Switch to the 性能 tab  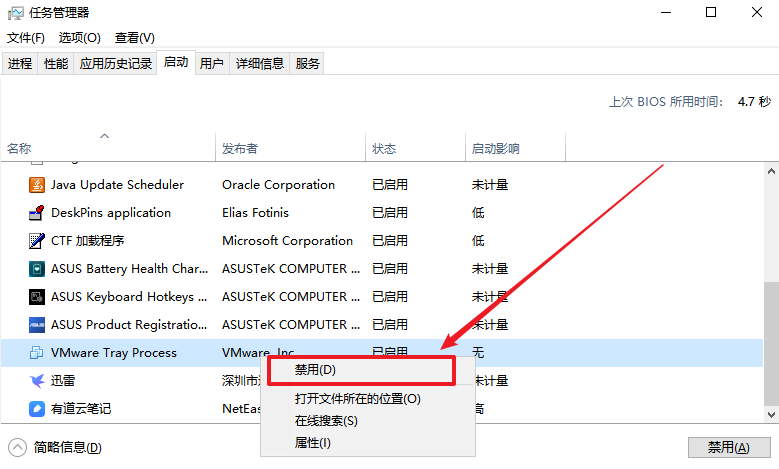tap(56, 63)
